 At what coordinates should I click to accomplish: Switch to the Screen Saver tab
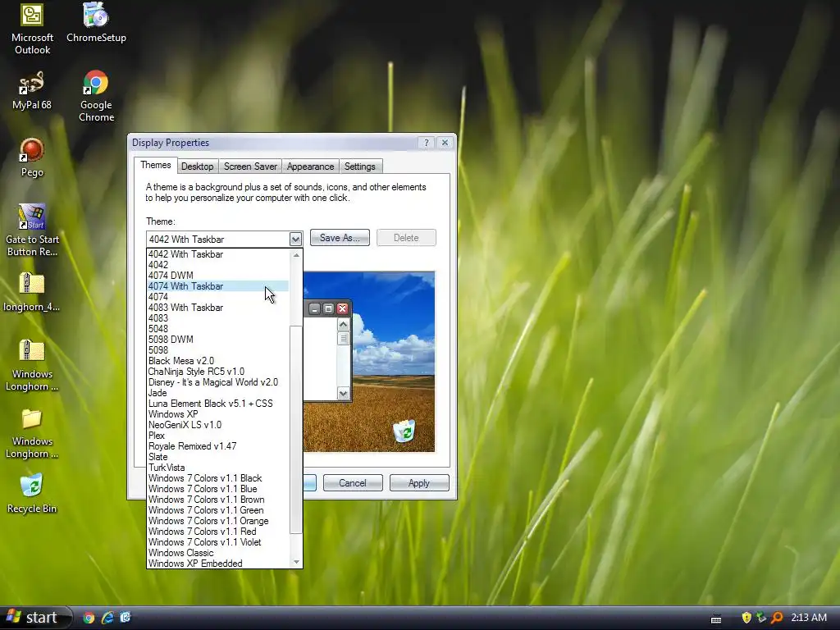[x=250, y=167]
